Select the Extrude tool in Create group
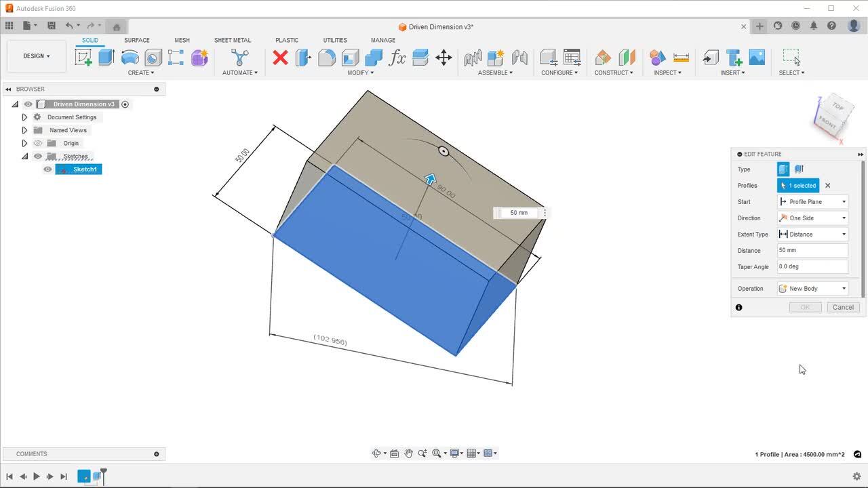The image size is (868, 488). pos(106,58)
